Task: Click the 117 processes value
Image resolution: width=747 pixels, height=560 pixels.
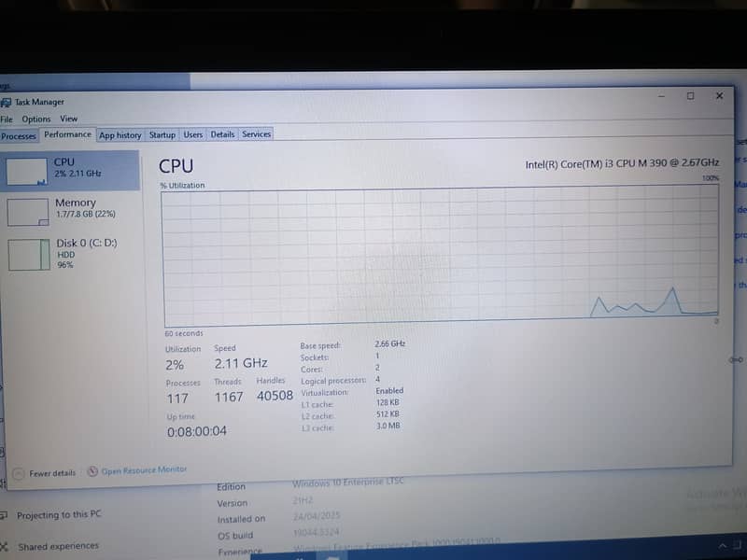Action: (x=177, y=399)
